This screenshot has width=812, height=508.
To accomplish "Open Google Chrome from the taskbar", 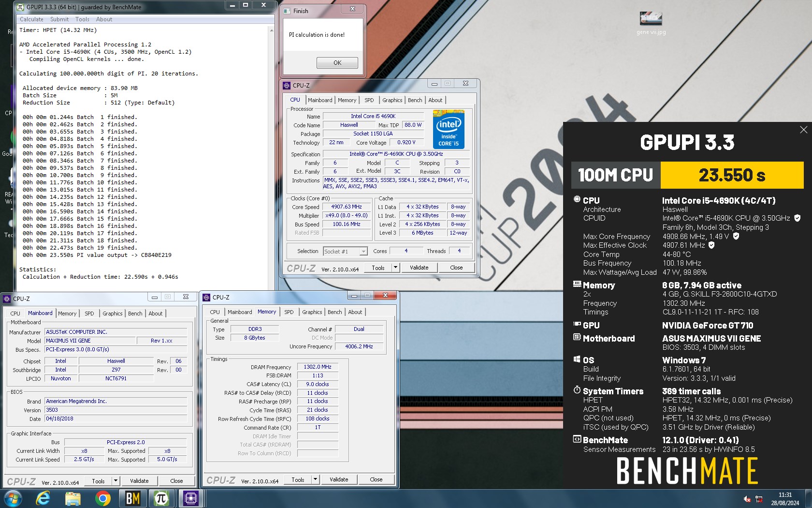I will click(x=102, y=498).
